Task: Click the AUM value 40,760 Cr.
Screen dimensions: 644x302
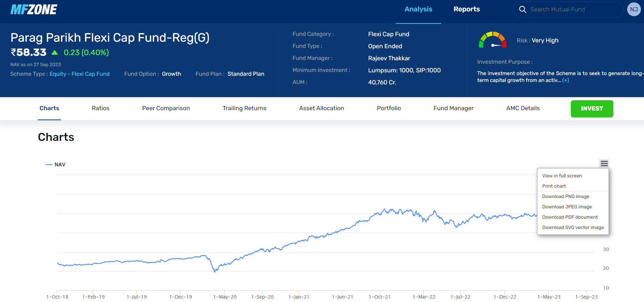Action: pyautogui.click(x=382, y=82)
